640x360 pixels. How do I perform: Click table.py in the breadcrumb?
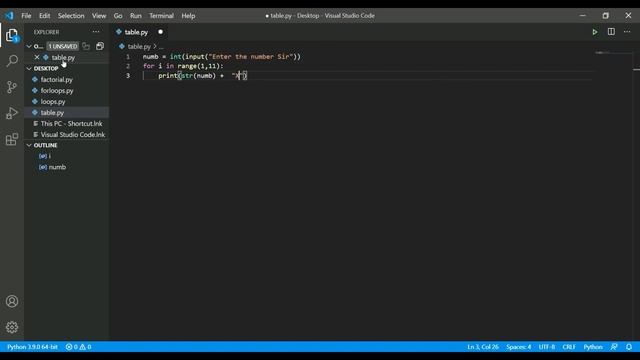[139, 47]
